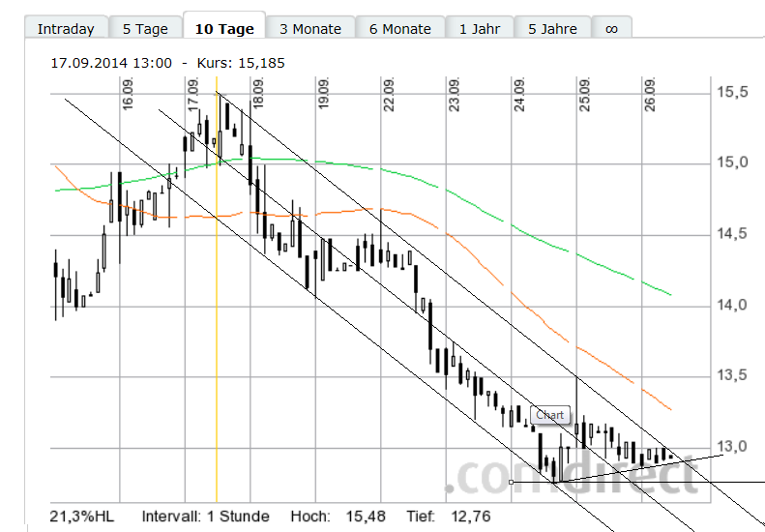Click the 15,5 price axis label
The height and width of the screenshot is (532, 765).
(732, 93)
